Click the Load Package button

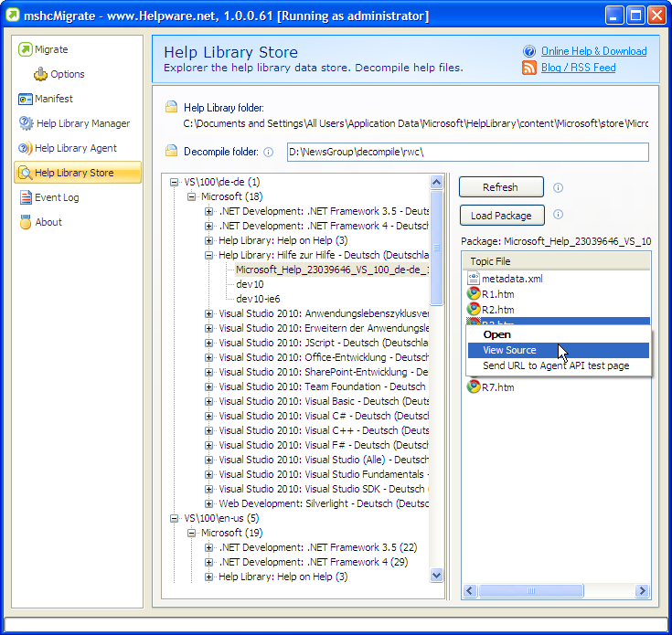click(x=502, y=216)
